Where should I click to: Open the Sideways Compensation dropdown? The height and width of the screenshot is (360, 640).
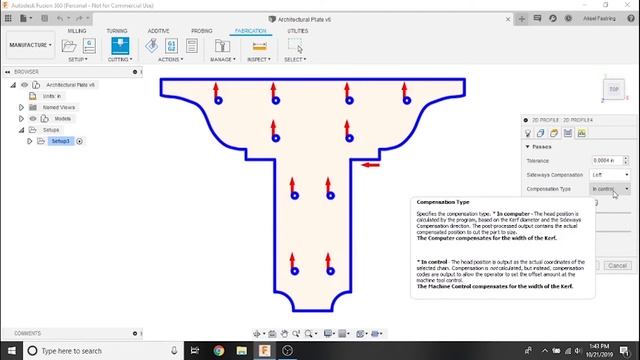coord(610,175)
